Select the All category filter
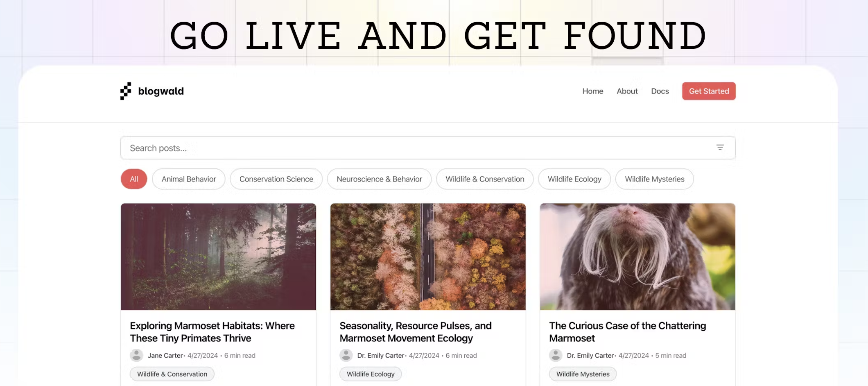The width and height of the screenshot is (868, 386). click(134, 179)
